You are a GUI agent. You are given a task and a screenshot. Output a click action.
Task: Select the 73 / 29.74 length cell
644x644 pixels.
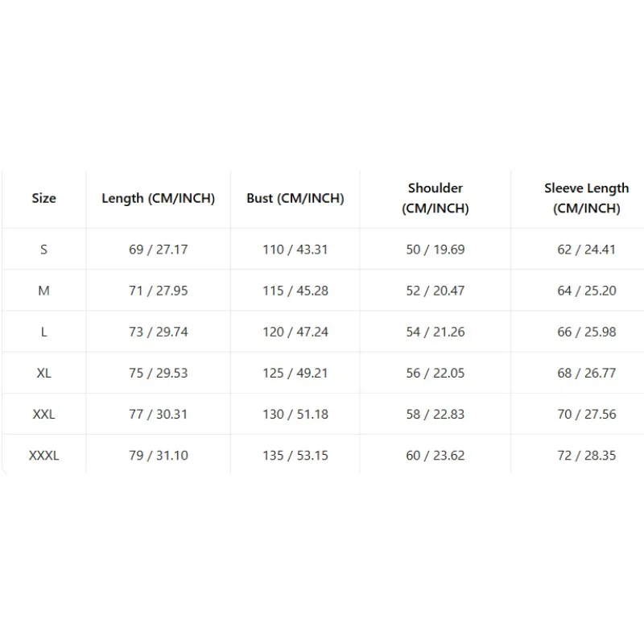click(158, 332)
